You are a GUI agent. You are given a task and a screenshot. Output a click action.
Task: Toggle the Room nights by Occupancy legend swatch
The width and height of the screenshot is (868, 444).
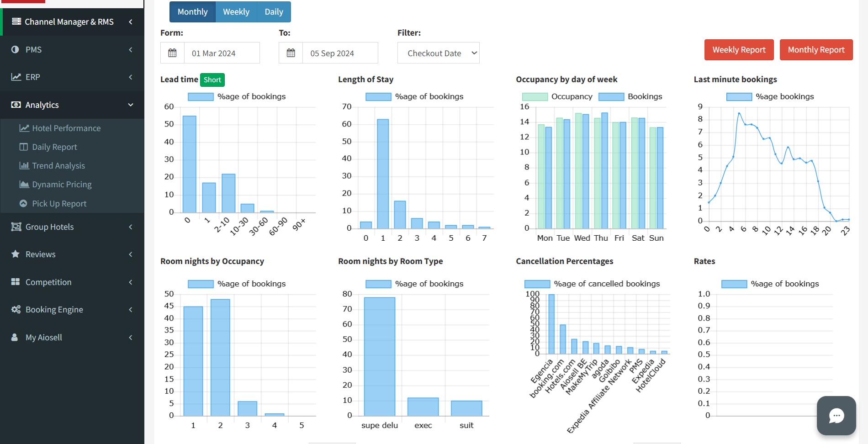[201, 284]
